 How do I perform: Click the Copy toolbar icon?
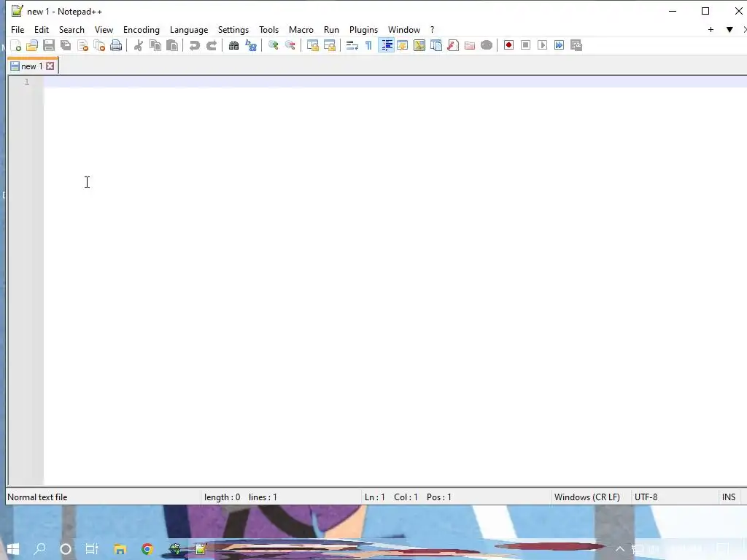pos(155,46)
